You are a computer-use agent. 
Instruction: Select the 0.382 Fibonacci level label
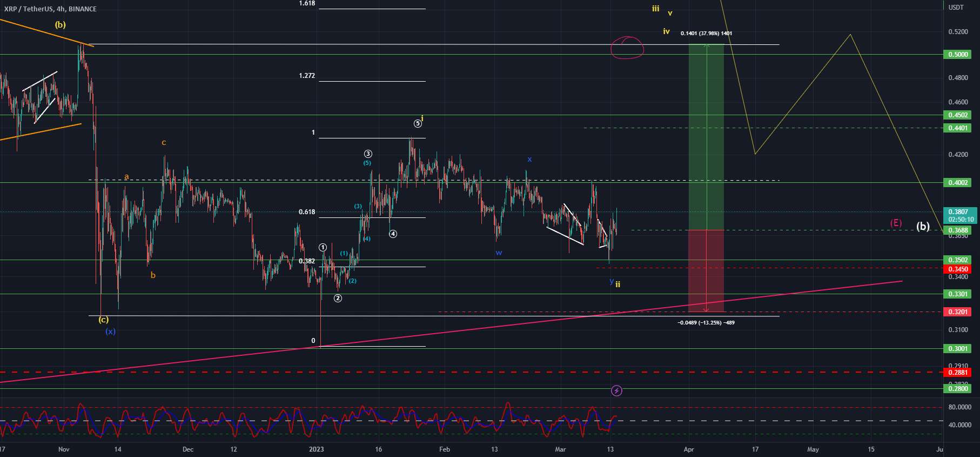click(307, 261)
